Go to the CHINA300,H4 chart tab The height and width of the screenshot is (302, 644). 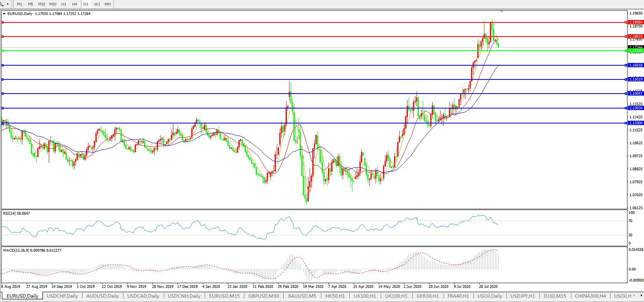click(x=590, y=296)
